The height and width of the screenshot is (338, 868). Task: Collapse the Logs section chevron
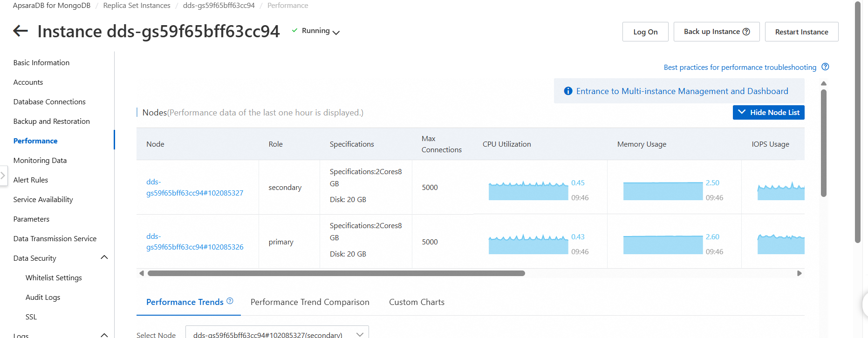pyautogui.click(x=104, y=335)
